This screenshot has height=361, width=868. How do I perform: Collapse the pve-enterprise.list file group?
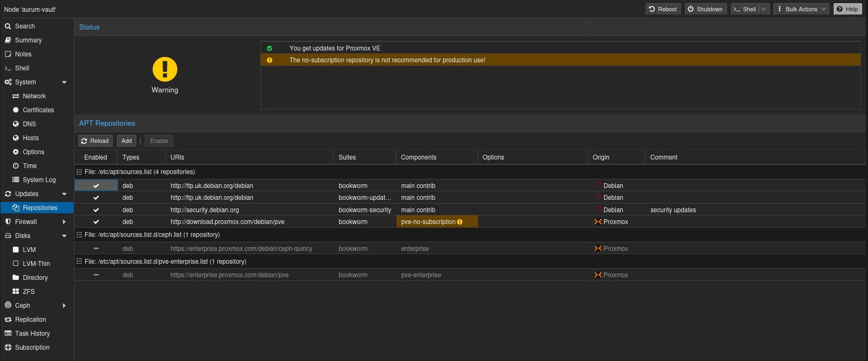point(79,262)
